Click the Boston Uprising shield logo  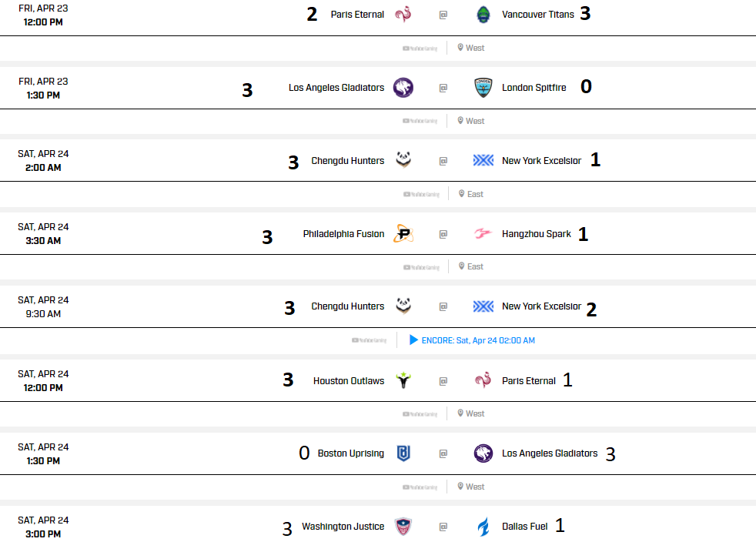tap(403, 453)
